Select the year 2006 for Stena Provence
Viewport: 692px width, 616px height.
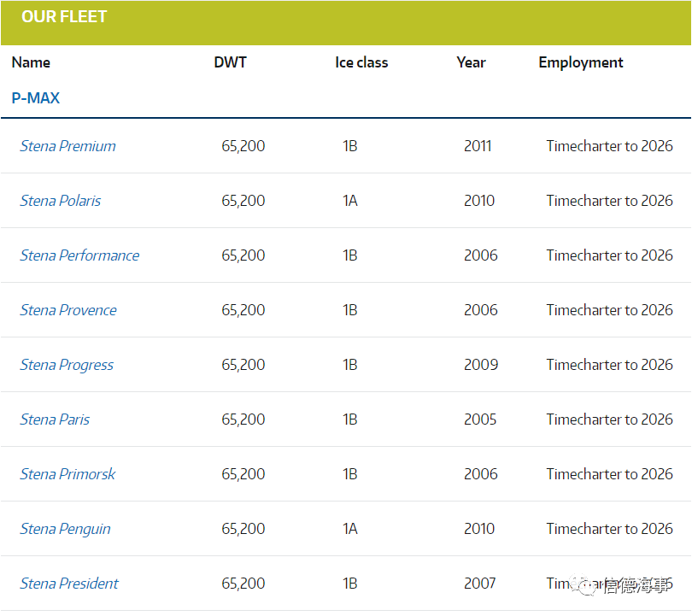[481, 310]
